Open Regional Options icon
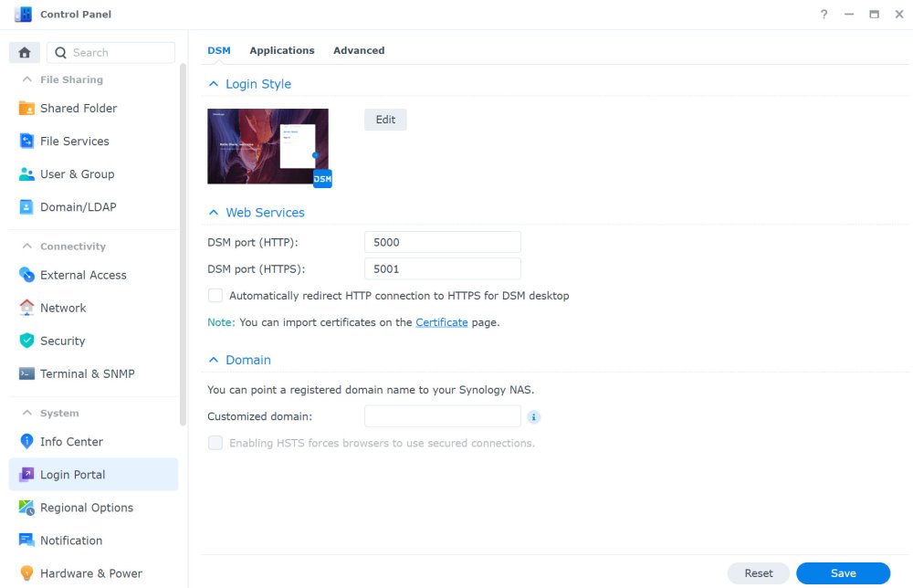913x588 pixels. coord(26,508)
